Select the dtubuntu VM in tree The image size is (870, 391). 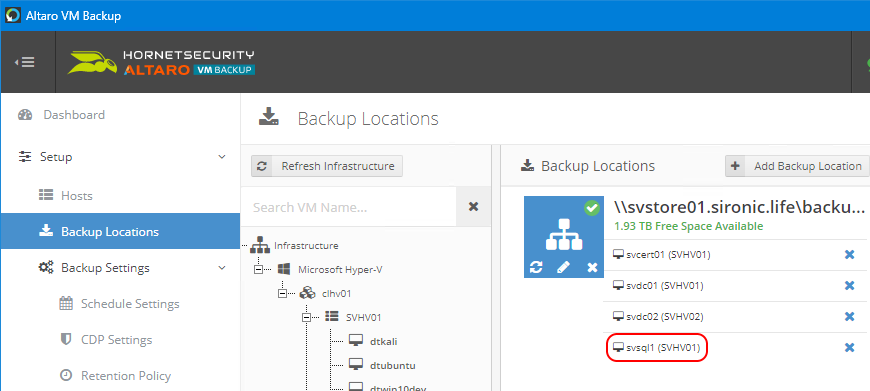[393, 365]
